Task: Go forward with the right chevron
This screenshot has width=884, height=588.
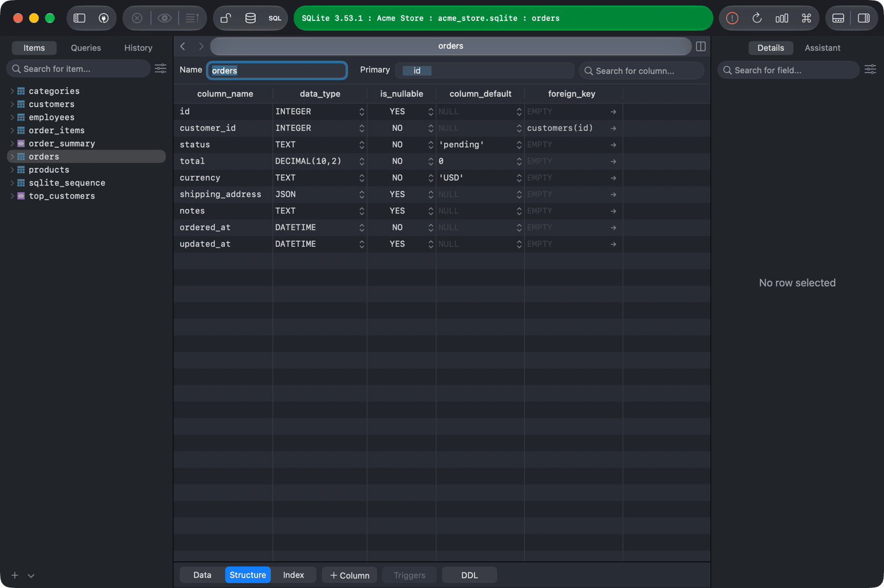Action: (x=201, y=46)
